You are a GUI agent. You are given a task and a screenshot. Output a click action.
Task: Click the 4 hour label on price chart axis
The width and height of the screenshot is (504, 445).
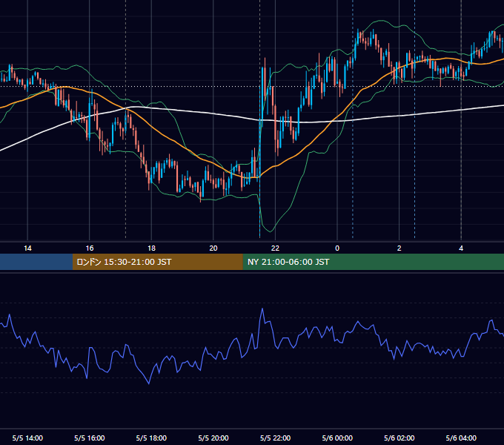461,248
